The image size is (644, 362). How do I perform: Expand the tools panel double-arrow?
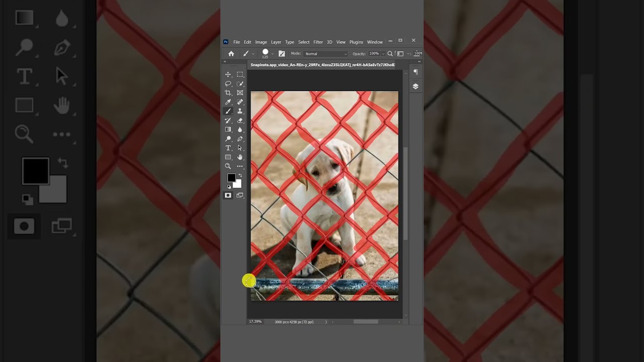tap(225, 62)
